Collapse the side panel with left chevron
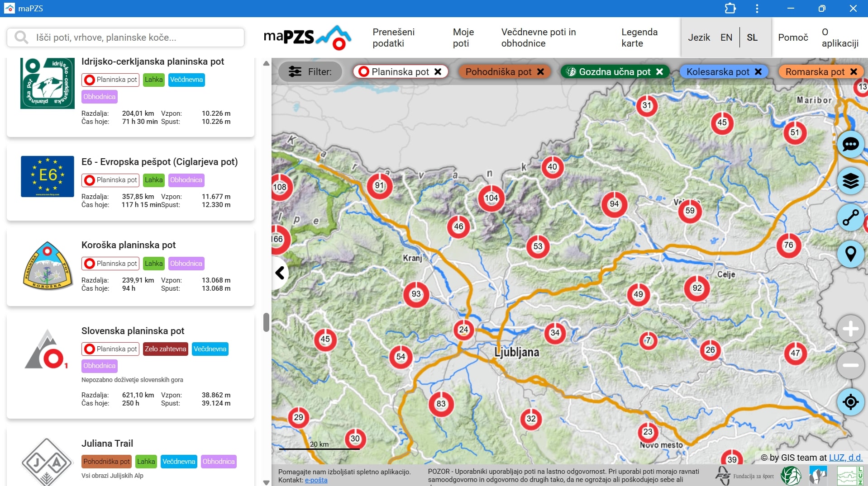This screenshot has width=868, height=486. (280, 273)
